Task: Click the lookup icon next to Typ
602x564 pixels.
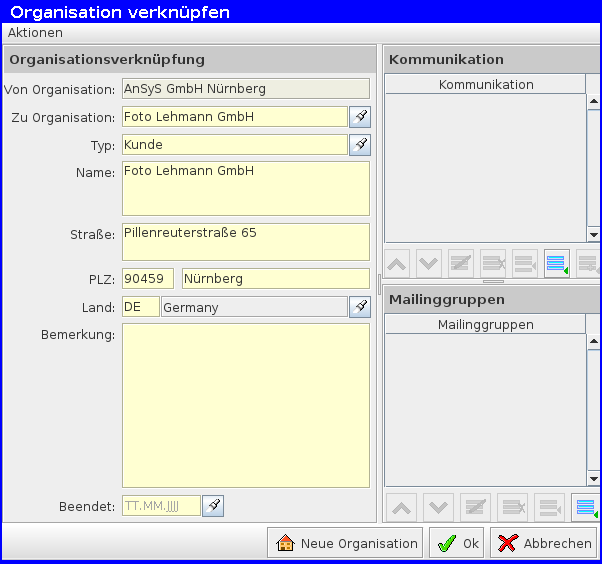Action: coord(360,145)
